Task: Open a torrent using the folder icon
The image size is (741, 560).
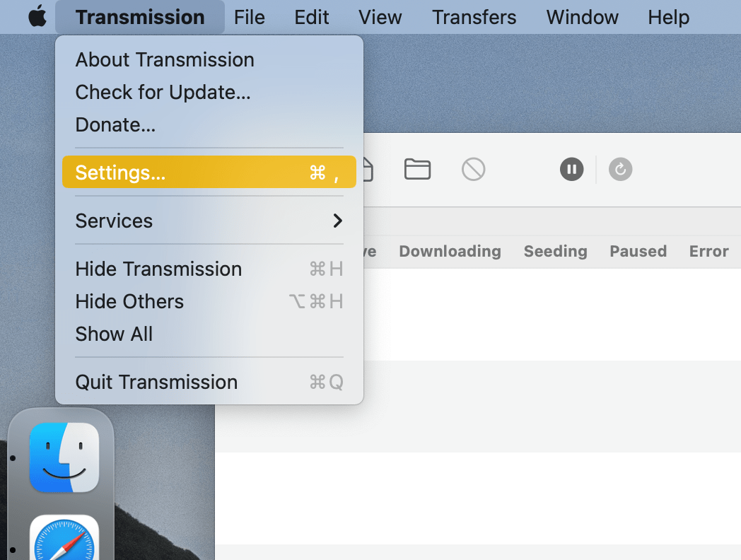Action: pyautogui.click(x=417, y=169)
